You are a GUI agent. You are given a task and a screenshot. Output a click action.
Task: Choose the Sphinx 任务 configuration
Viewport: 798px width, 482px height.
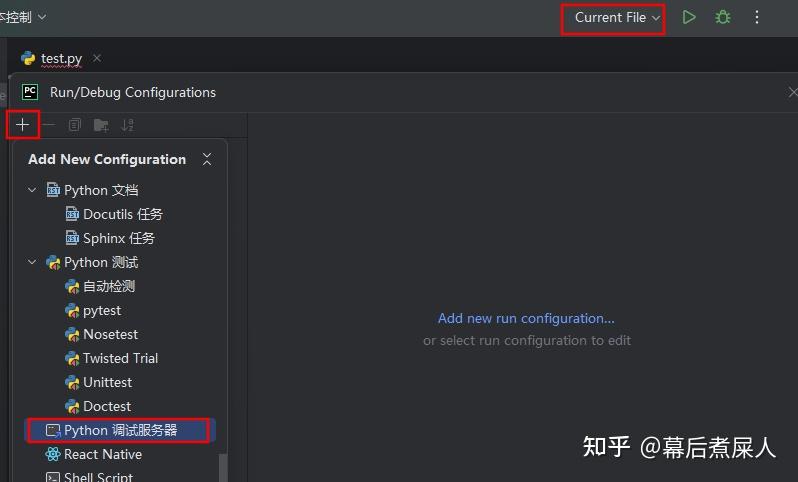118,238
